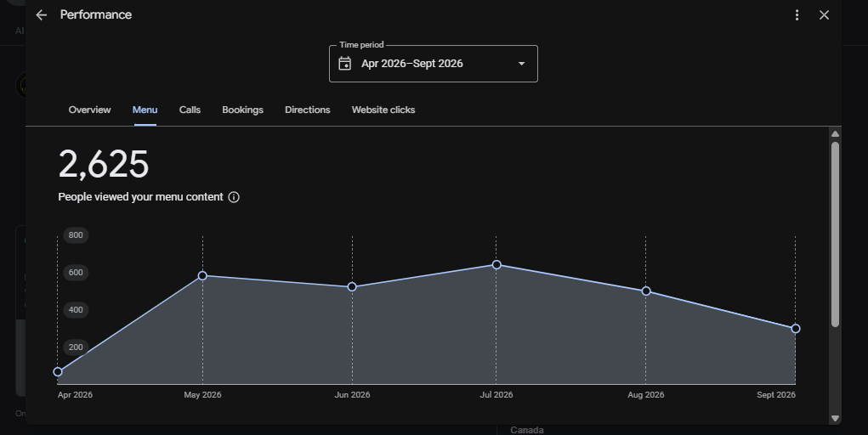The height and width of the screenshot is (435, 868).
Task: Select the Jul 2026 peak data point
Action: click(x=496, y=265)
